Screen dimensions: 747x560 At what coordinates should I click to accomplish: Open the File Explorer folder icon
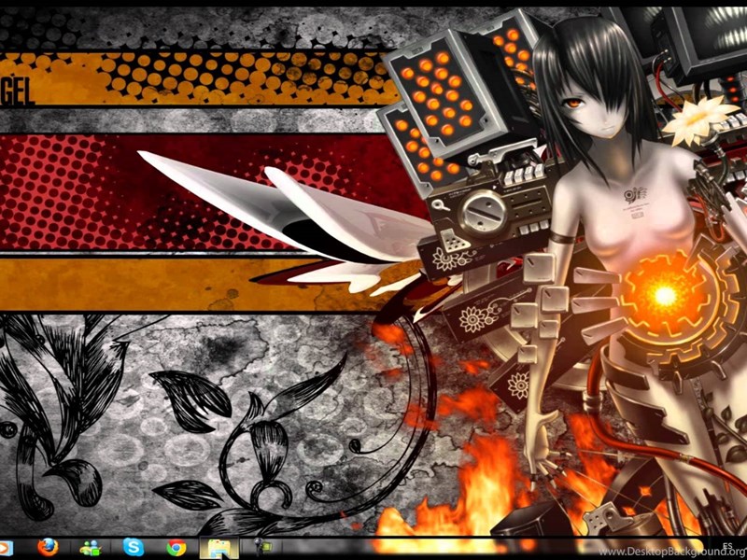tap(219, 548)
